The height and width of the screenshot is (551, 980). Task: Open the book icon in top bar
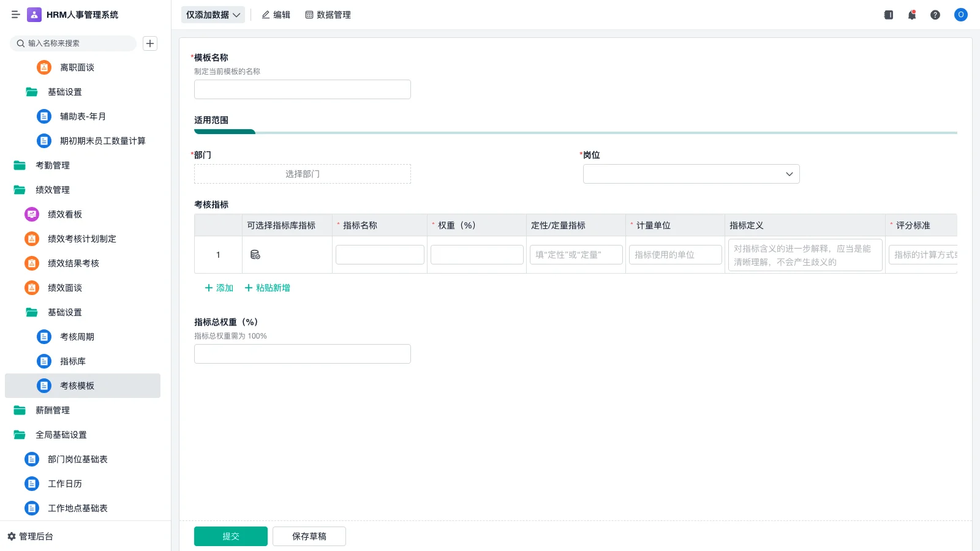[888, 15]
